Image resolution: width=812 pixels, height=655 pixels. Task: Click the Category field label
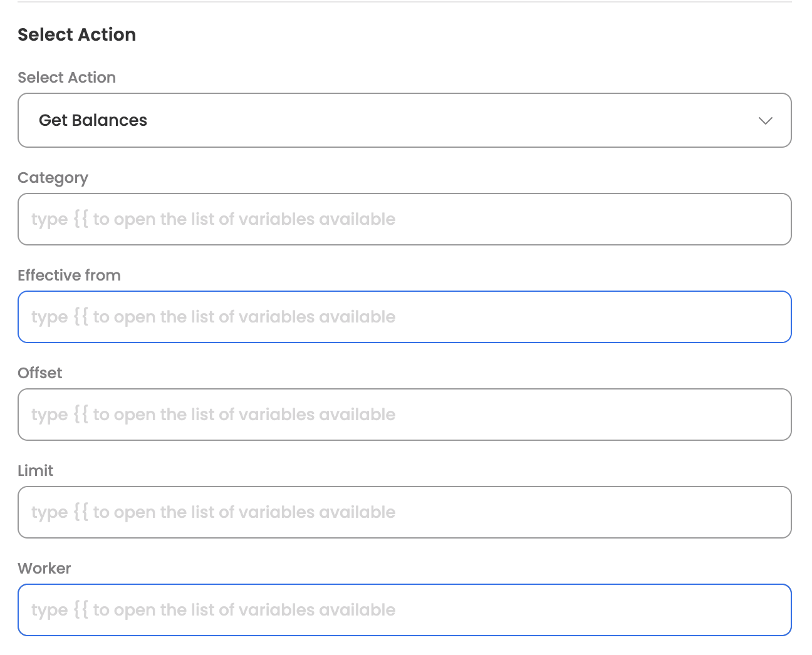(53, 178)
